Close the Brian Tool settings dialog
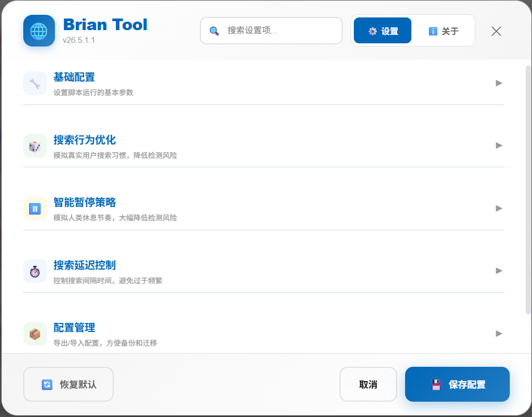 [496, 31]
